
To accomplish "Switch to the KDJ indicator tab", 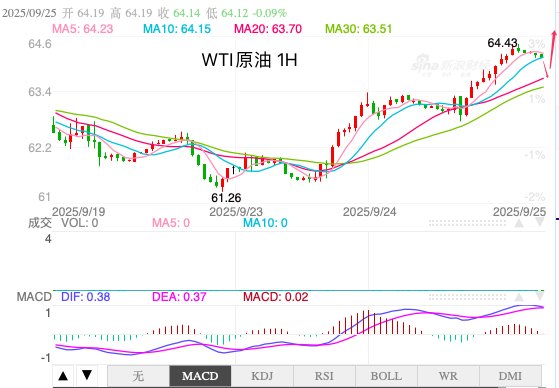I will (x=262, y=376).
